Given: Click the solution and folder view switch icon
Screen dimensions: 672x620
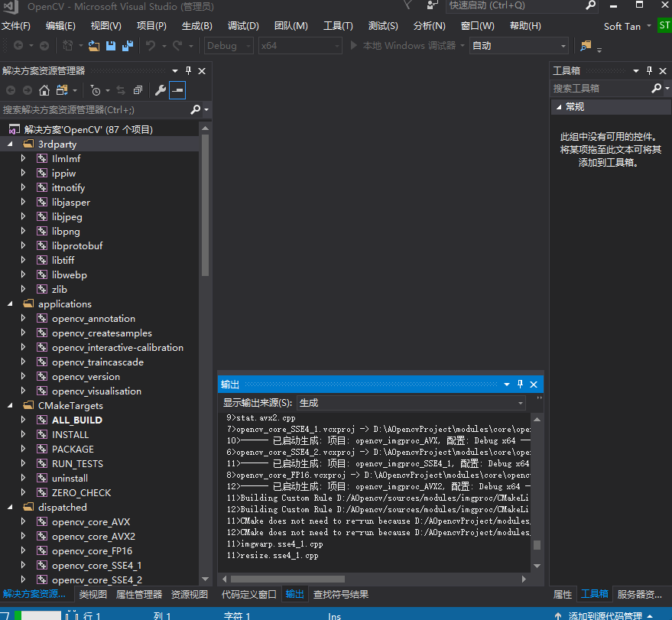Looking at the screenshot, I should tap(62, 90).
